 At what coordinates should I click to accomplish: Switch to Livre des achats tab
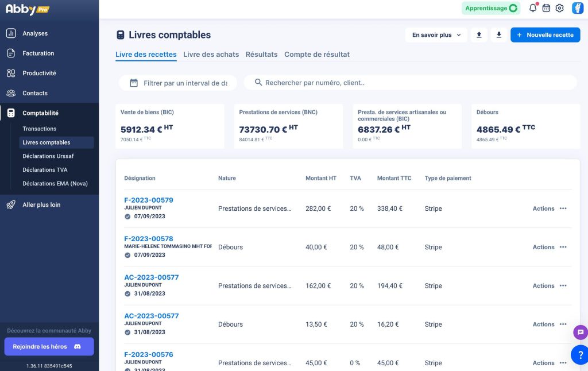tap(211, 55)
